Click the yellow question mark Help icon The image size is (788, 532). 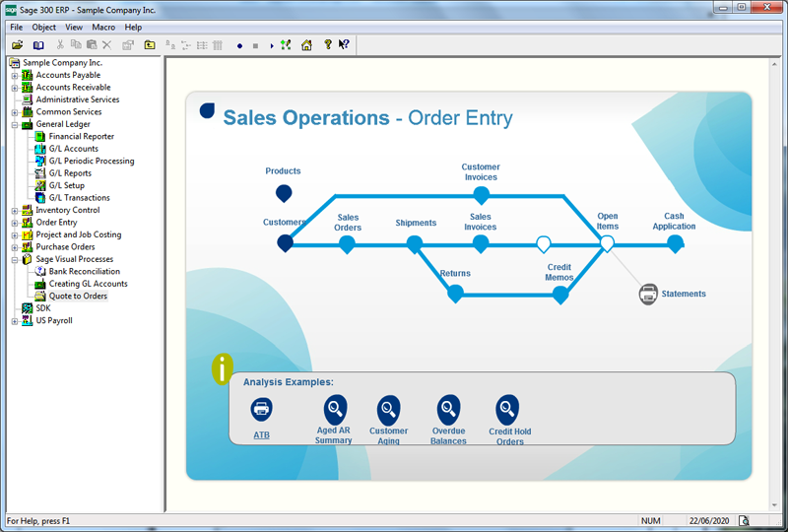click(x=328, y=44)
